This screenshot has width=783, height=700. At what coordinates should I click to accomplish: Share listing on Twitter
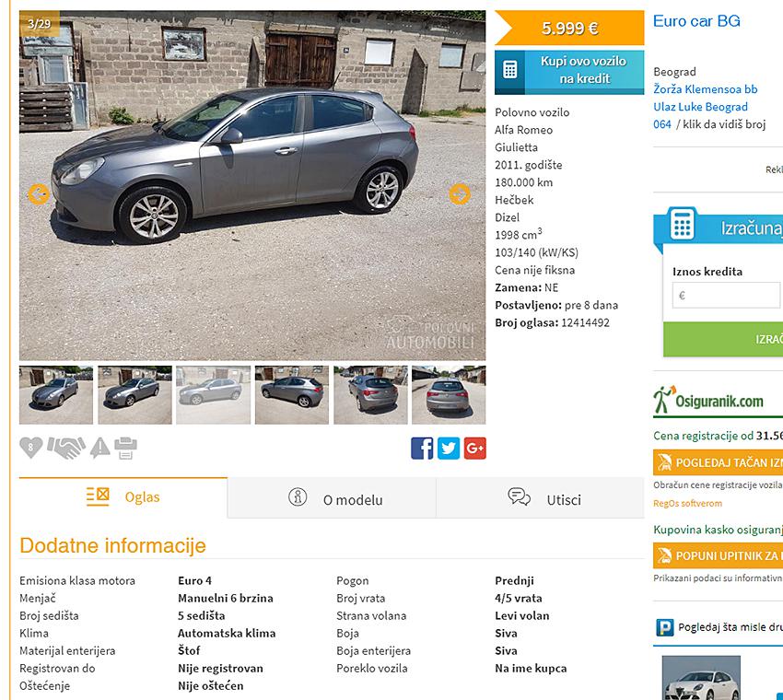pyautogui.click(x=449, y=449)
